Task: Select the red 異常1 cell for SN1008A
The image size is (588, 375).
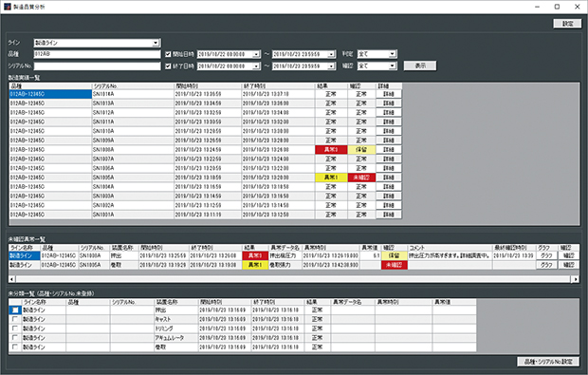Action: 331,149
